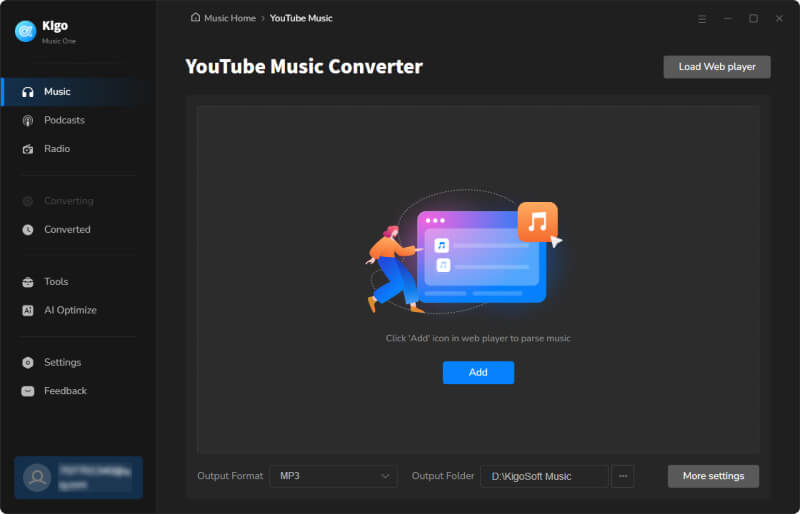Click the Kigo app logo
This screenshot has width=800, height=514.
click(25, 32)
